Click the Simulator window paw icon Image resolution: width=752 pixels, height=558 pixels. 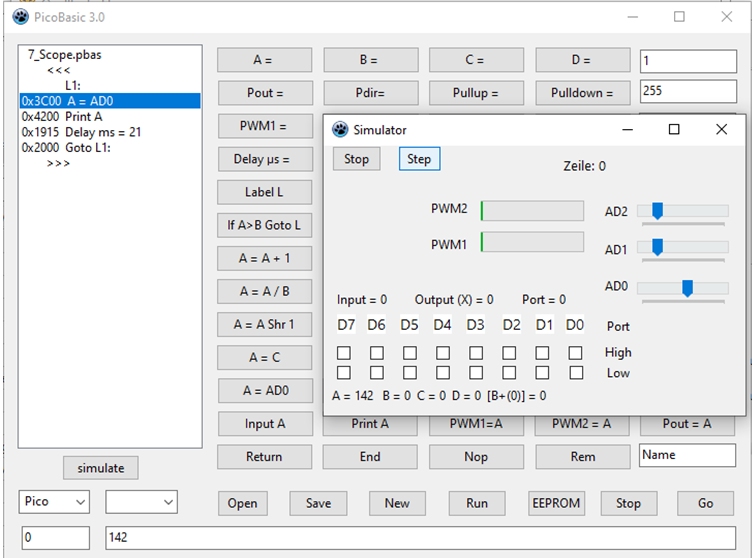pos(339,130)
